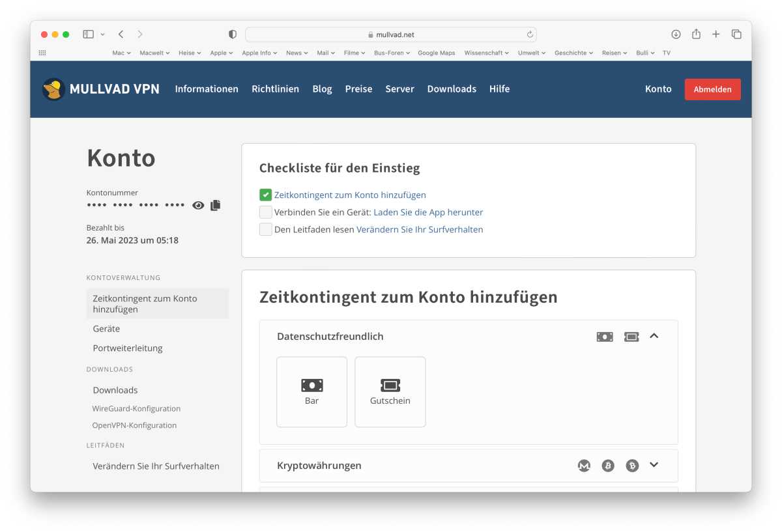Open Downloads in the top navigation
The height and width of the screenshot is (532, 782).
[x=452, y=89]
